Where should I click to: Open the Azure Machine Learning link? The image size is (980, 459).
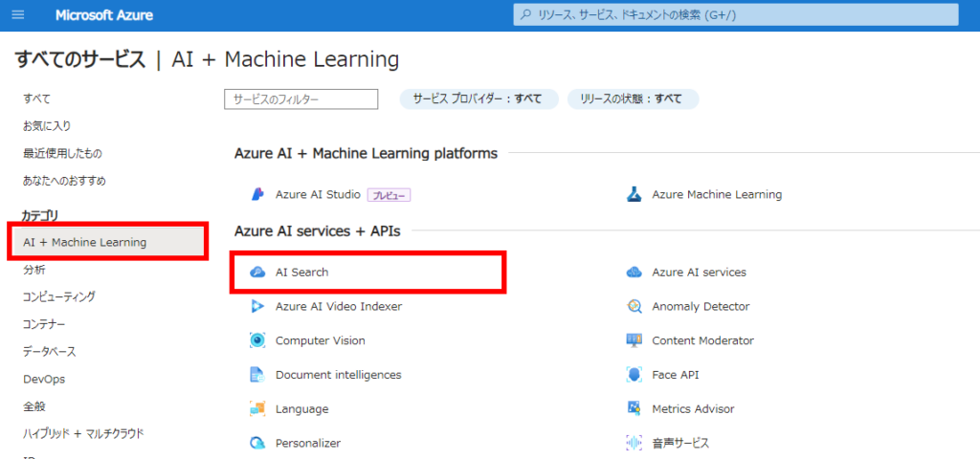(717, 195)
